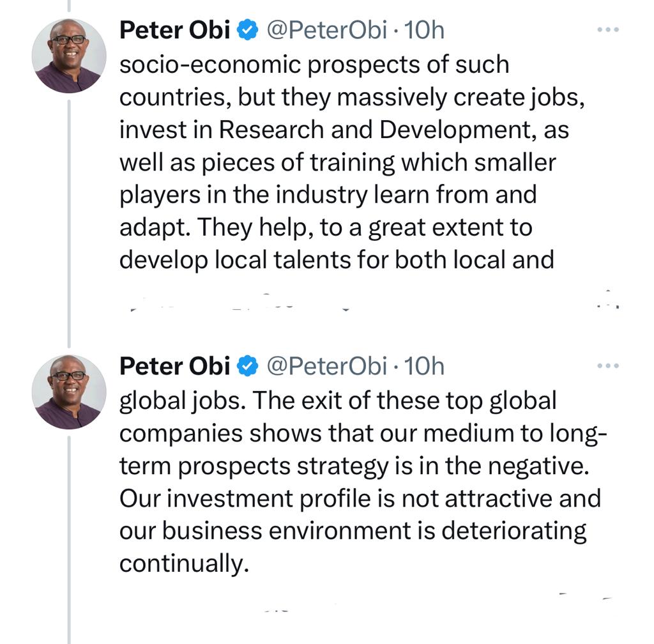
Task: Click the Peter Obi display name in the first tweet
Action: (x=175, y=30)
